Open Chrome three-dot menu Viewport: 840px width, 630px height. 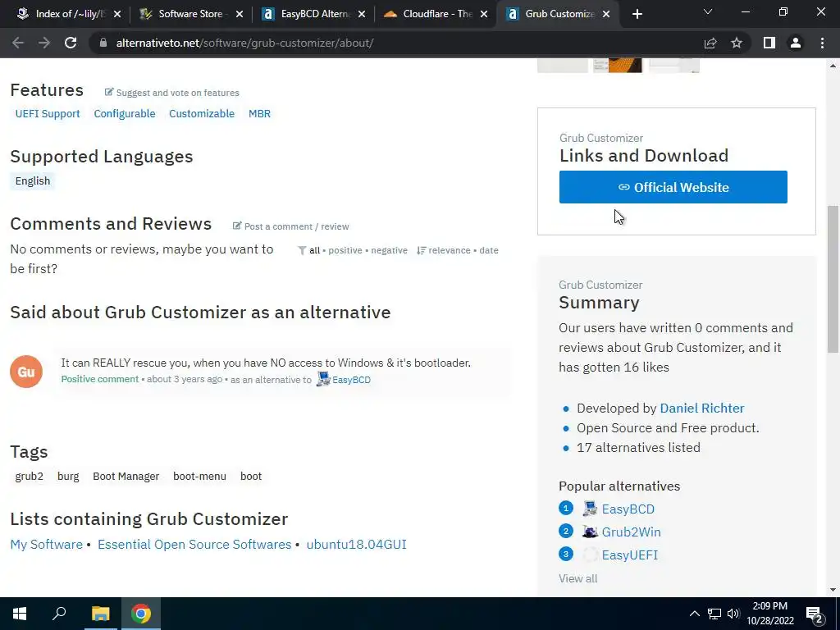click(822, 43)
